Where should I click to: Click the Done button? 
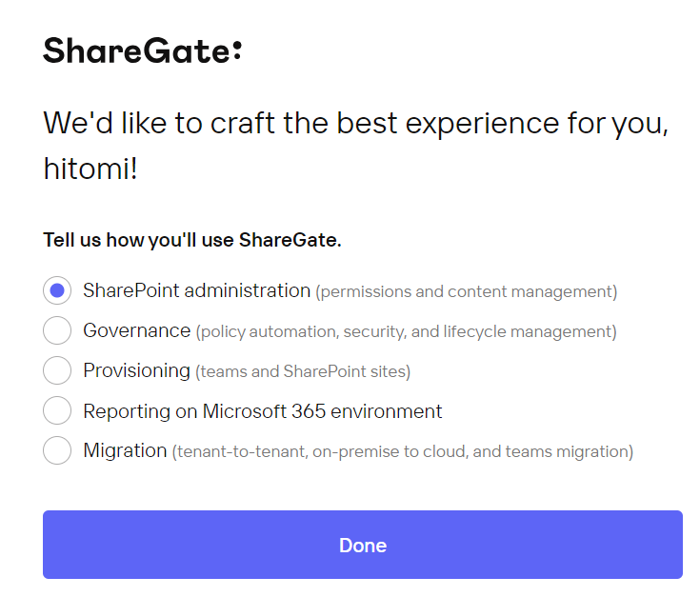tap(363, 545)
